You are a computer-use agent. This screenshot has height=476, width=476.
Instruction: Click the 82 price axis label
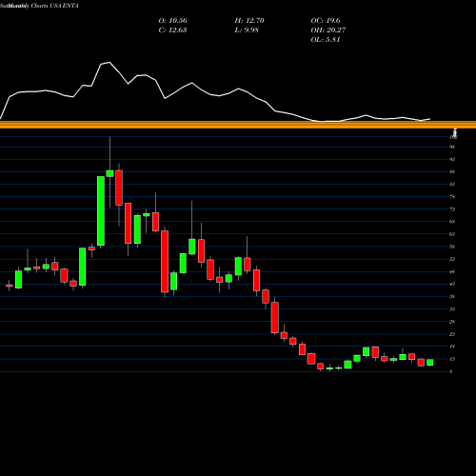pyautogui.click(x=452, y=184)
